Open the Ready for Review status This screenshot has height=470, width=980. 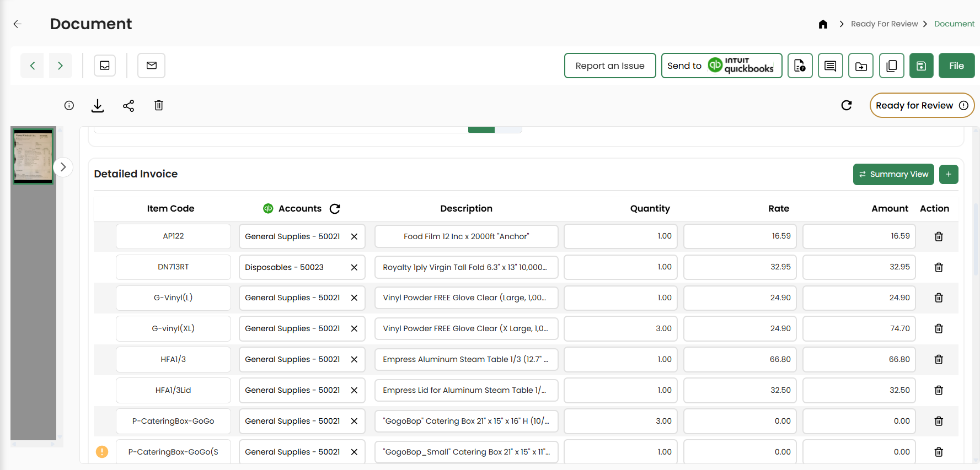point(922,105)
